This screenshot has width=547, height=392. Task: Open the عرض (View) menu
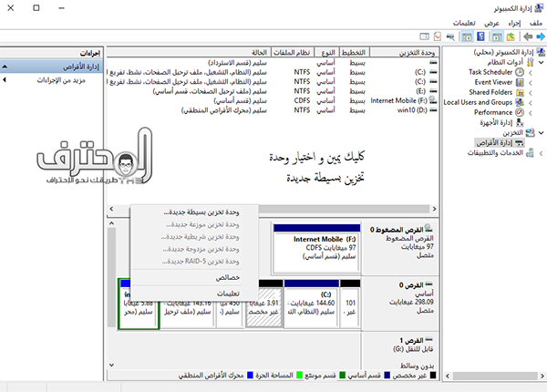pos(491,22)
